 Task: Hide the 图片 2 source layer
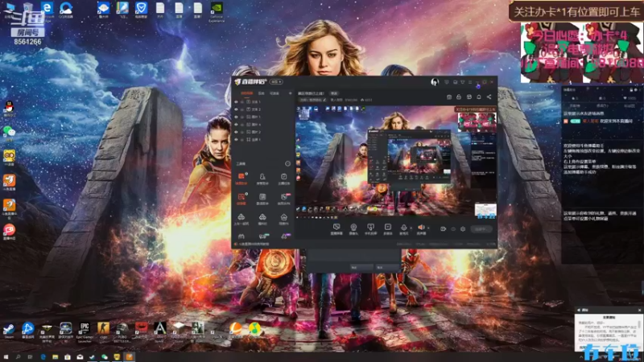tap(236, 132)
